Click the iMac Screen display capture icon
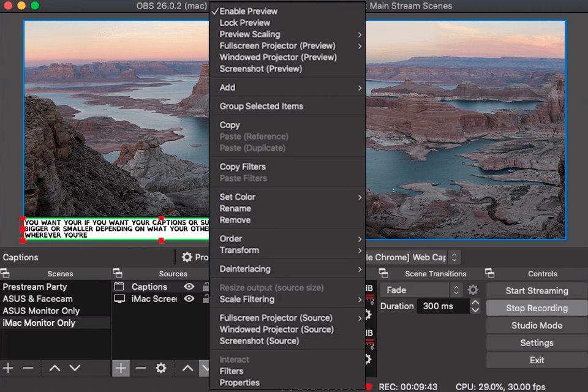The image size is (588, 392). point(119,299)
